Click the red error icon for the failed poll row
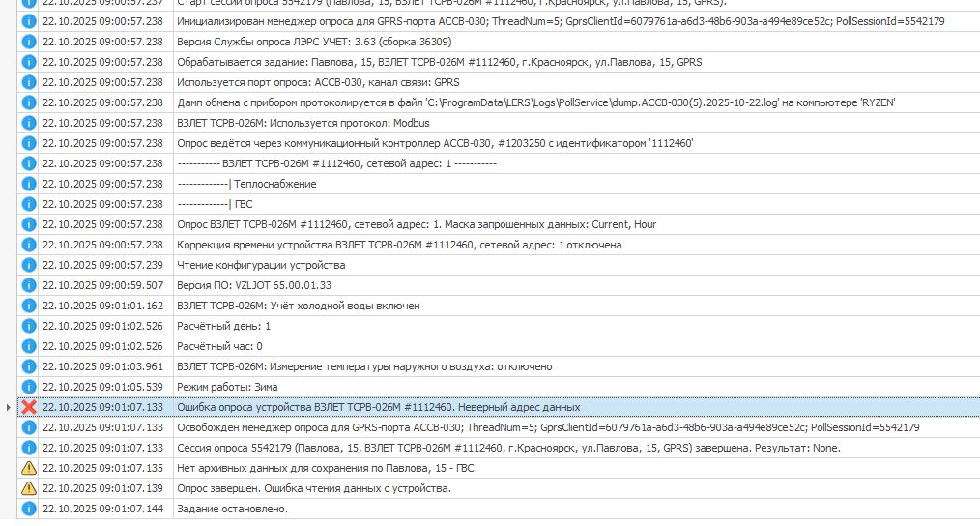This screenshot has height=526, width=980. click(29, 407)
